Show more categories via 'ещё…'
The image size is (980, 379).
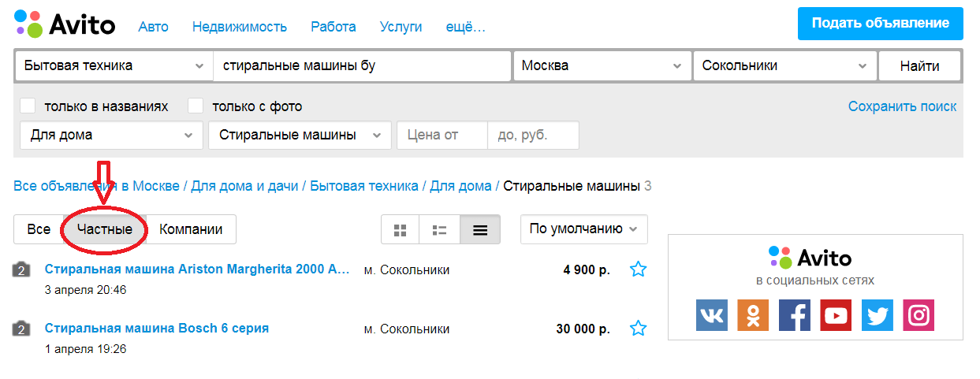[466, 27]
